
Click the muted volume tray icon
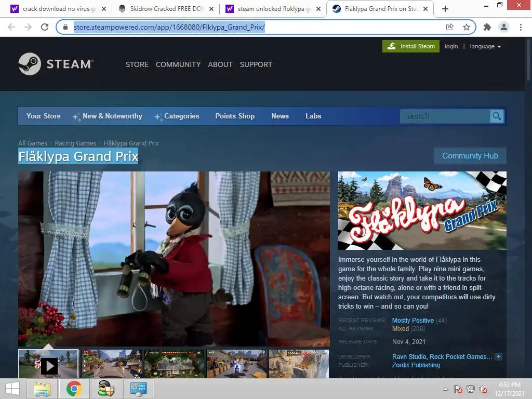tap(483, 389)
